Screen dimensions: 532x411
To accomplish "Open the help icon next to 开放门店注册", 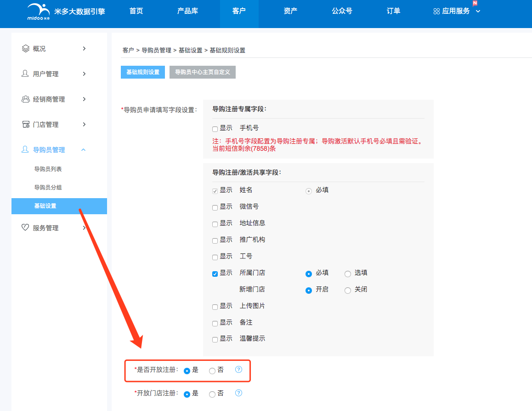I will point(238,394).
